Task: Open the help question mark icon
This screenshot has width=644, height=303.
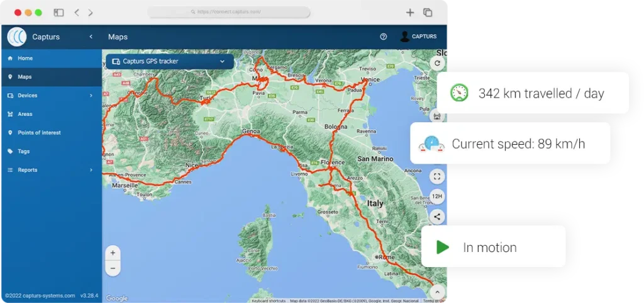Action: tap(383, 37)
